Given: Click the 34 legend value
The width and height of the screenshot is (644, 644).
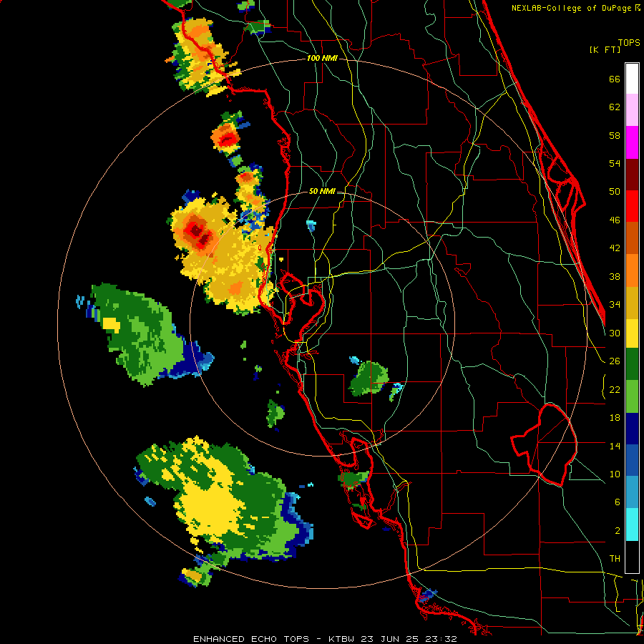Looking at the screenshot, I should 615,304.
